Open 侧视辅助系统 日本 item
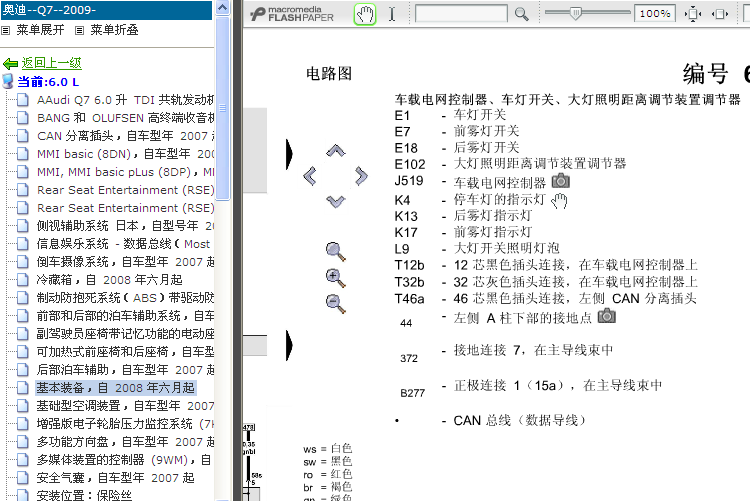Viewport: 750px width, 501px height. tap(125, 226)
